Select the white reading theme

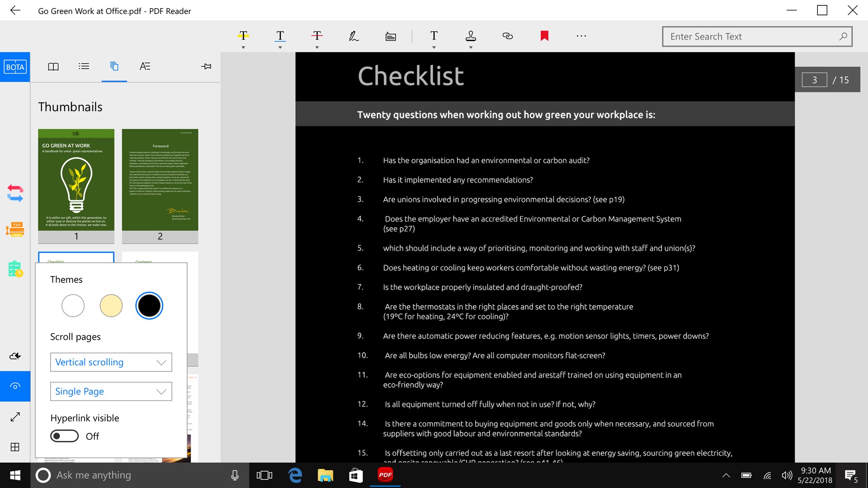coord(73,305)
